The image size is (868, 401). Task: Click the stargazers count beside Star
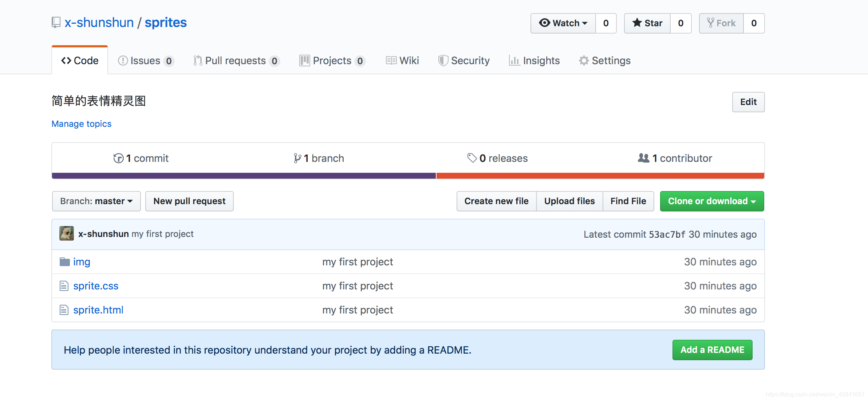click(x=680, y=23)
